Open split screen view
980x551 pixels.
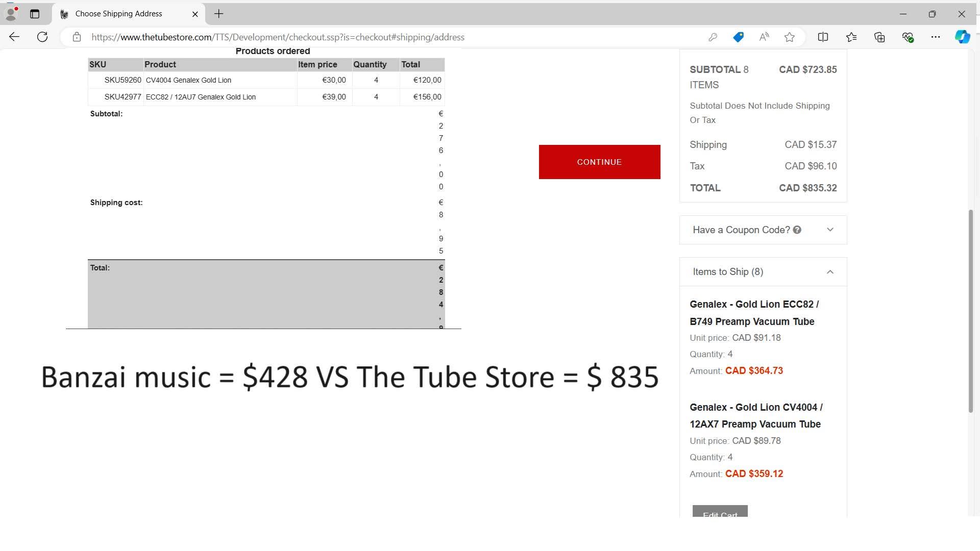[x=823, y=37]
